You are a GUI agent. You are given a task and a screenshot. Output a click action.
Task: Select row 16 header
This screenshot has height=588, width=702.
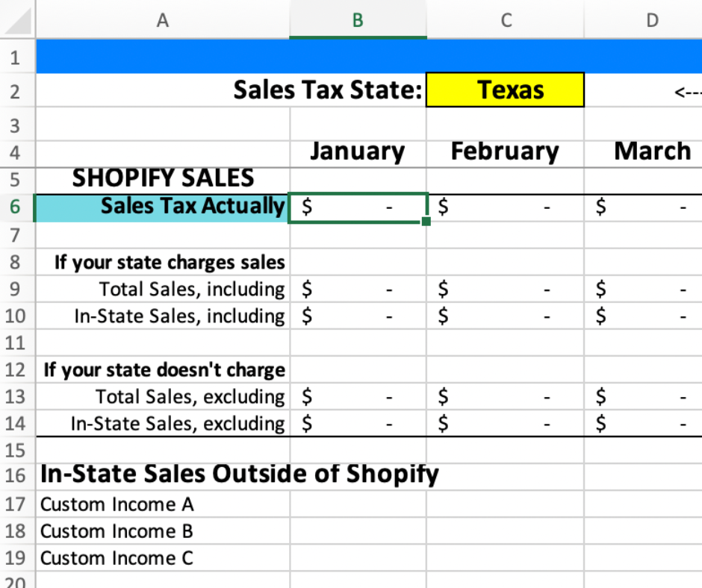click(16, 475)
